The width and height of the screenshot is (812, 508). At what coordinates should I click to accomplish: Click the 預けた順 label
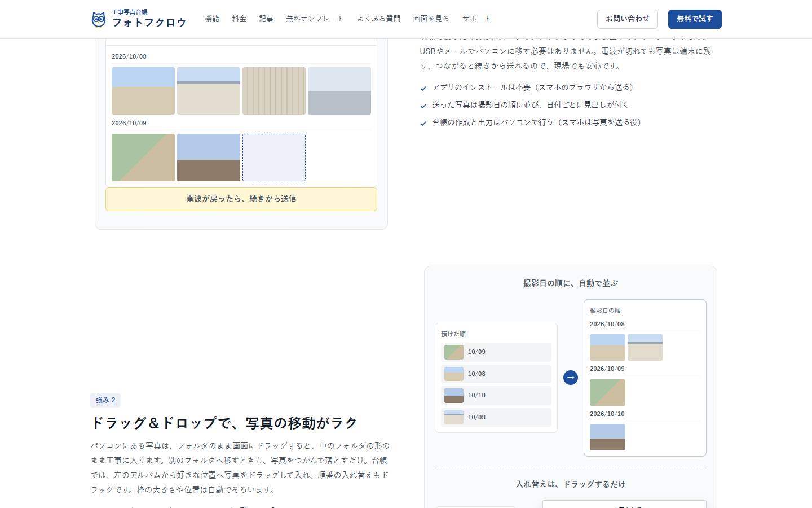point(453,334)
